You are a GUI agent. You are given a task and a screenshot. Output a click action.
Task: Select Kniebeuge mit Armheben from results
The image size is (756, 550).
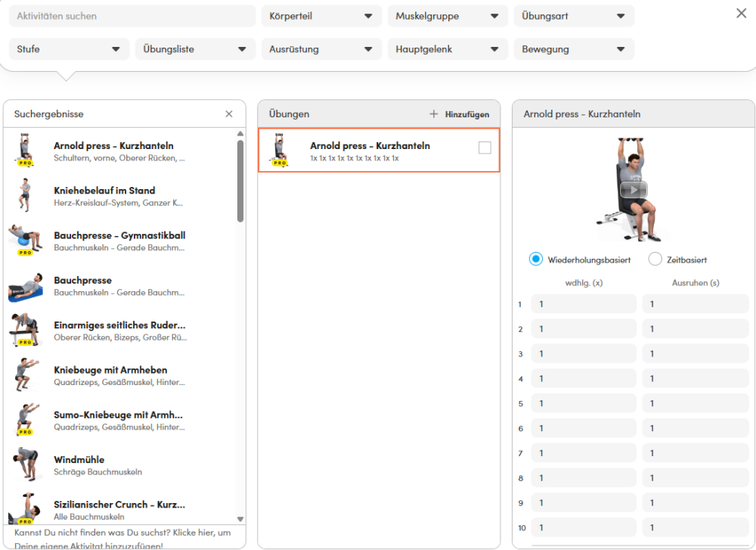[x=119, y=374]
